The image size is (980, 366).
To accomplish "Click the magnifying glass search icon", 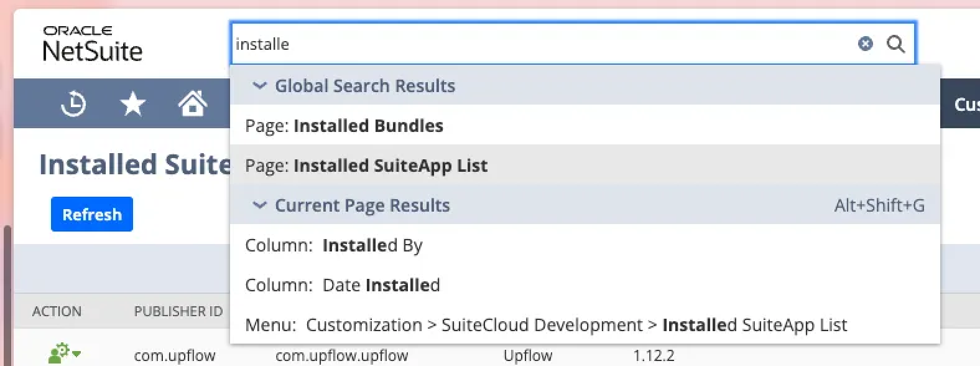I will 895,44.
